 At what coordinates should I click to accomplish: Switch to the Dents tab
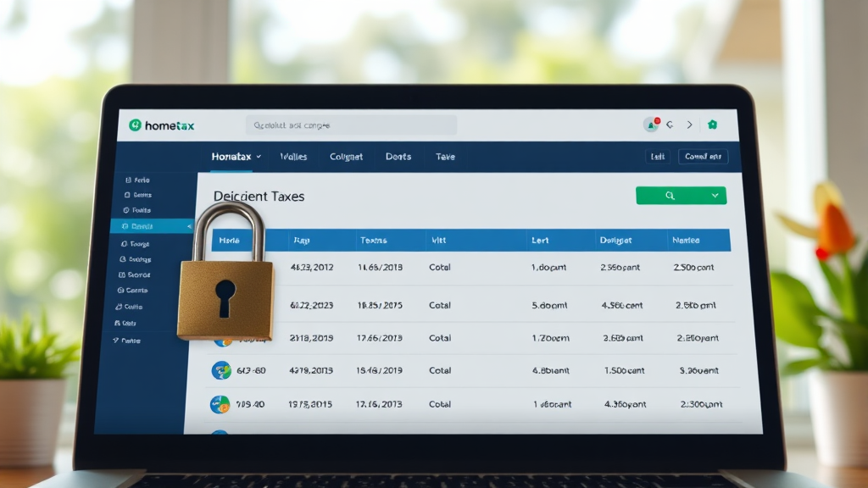tap(398, 157)
